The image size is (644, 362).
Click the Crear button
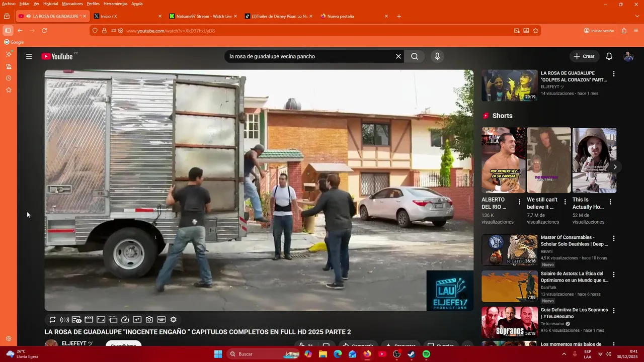pos(584,56)
